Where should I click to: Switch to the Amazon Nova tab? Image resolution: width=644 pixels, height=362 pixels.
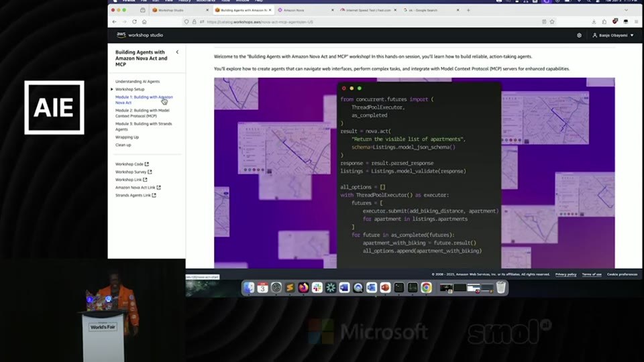305,10
